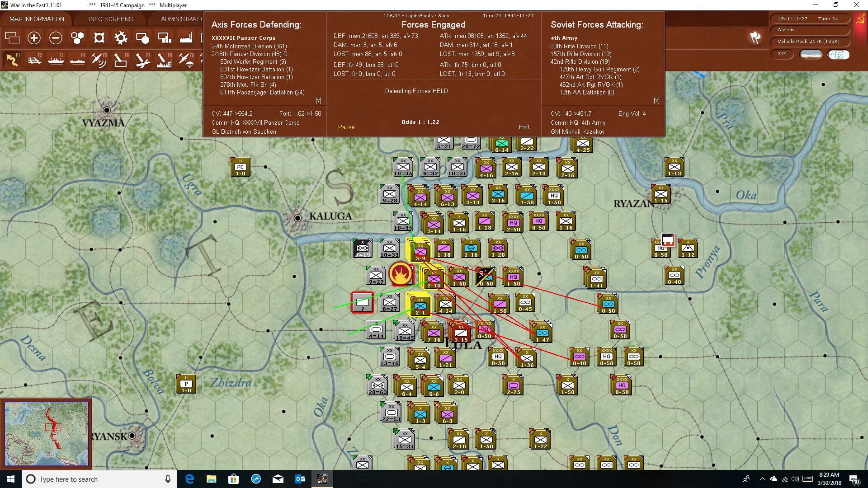This screenshot has height=488, width=868.
Task: Select F1 move mode icon
Action: [x=12, y=60]
